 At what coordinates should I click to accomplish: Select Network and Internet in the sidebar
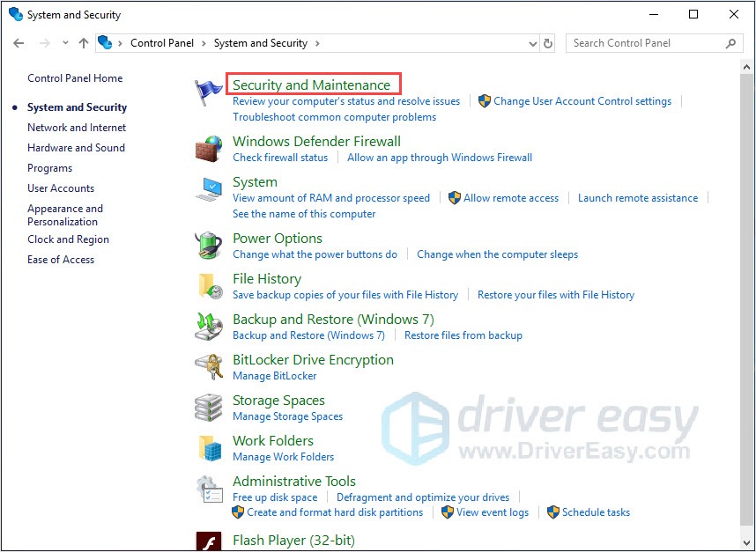pos(76,127)
